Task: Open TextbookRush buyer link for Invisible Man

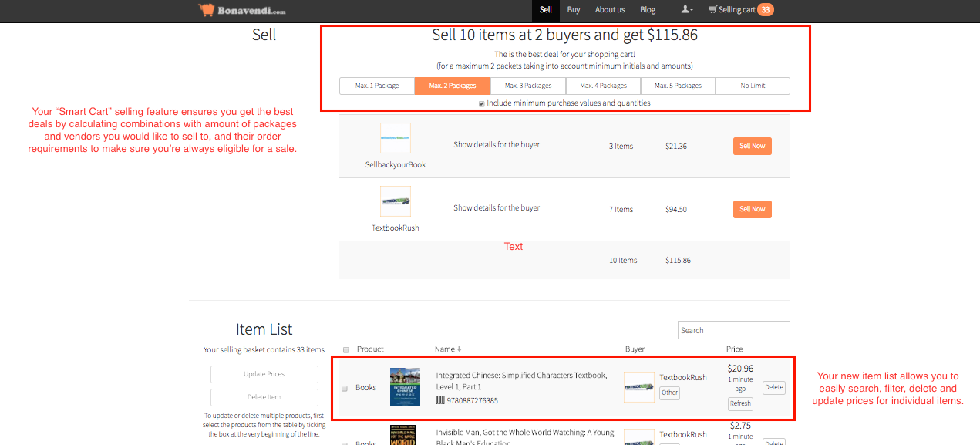Action: tap(683, 435)
